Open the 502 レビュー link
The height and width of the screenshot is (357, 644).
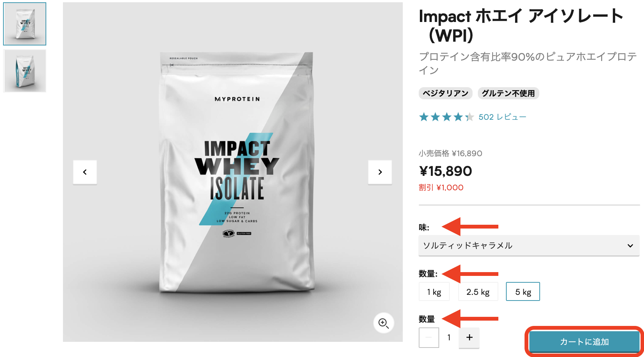click(x=502, y=117)
